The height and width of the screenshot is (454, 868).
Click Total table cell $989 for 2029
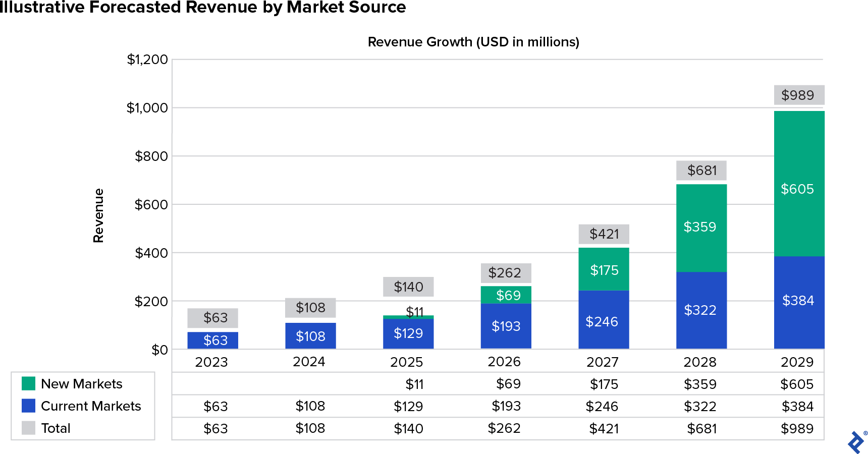click(797, 429)
